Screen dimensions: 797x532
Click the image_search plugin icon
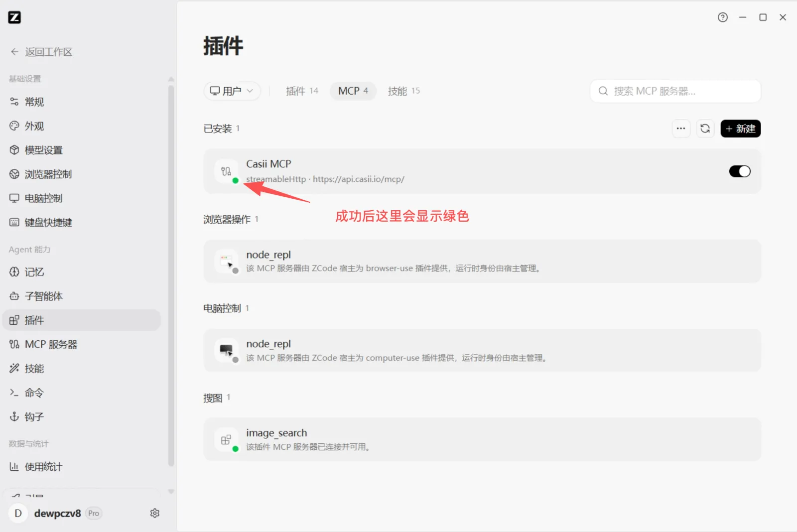(226, 440)
